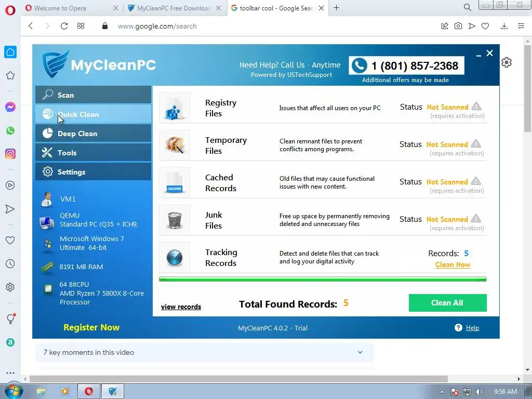Reload the current page

coord(64,26)
